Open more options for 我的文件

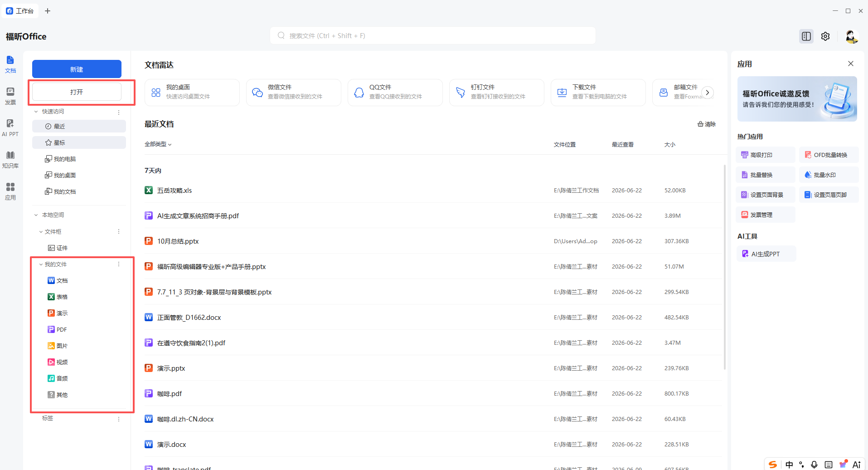(119, 264)
